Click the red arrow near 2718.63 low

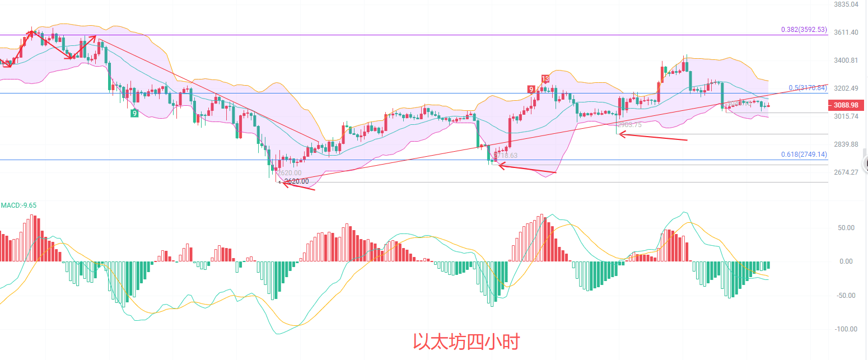[x=526, y=169]
